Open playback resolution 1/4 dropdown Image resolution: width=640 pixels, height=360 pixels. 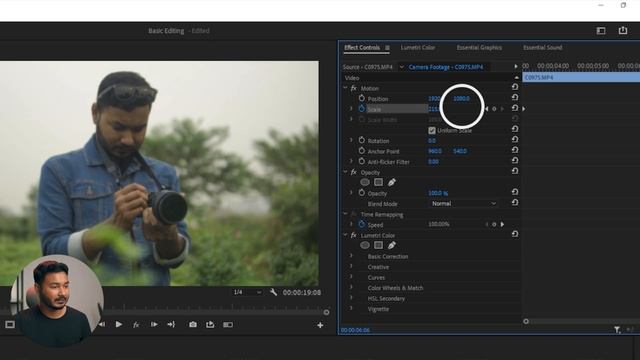247,292
